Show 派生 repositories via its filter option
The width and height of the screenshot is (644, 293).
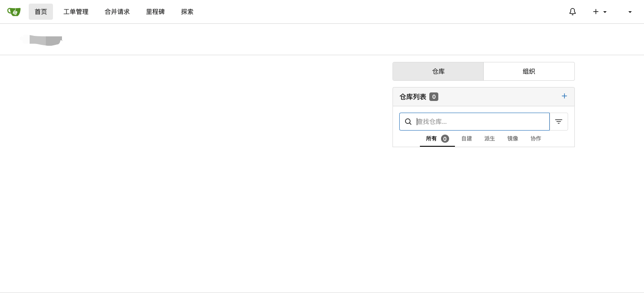(x=490, y=139)
